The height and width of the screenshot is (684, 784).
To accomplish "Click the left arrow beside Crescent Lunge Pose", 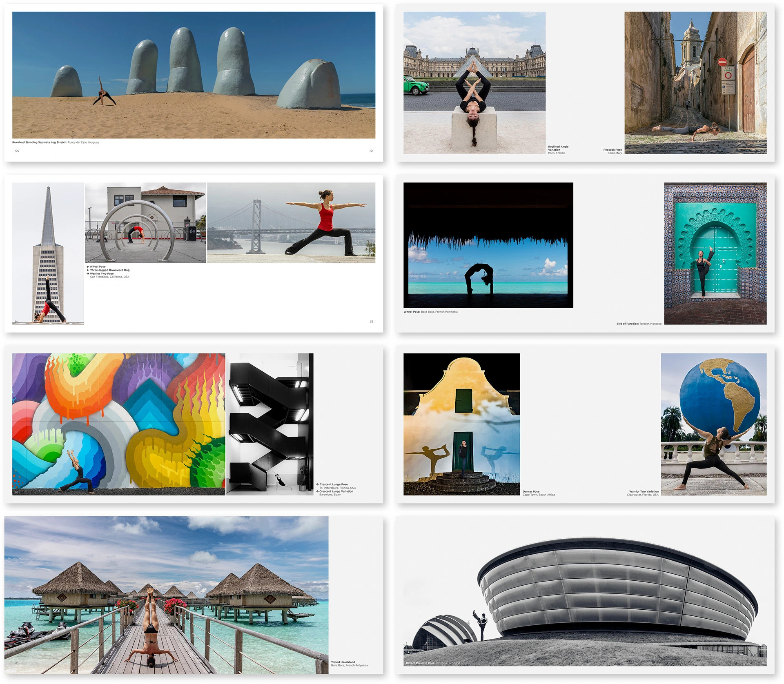I will [317, 484].
